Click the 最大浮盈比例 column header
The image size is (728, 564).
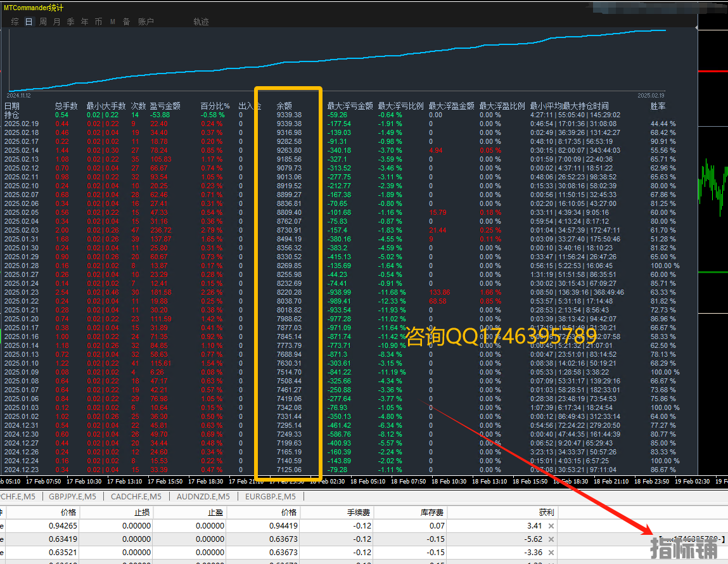click(x=502, y=106)
